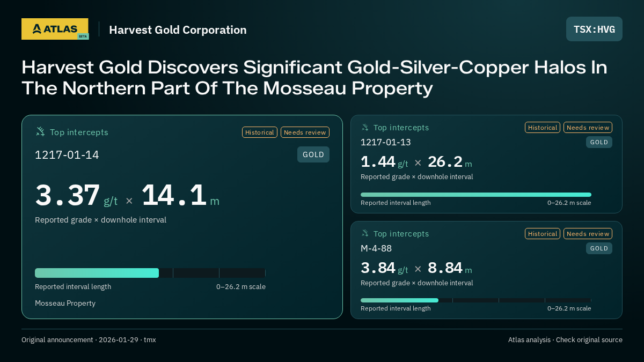Click the grade × downhole interval caption under 3.37 g/t

click(100, 220)
